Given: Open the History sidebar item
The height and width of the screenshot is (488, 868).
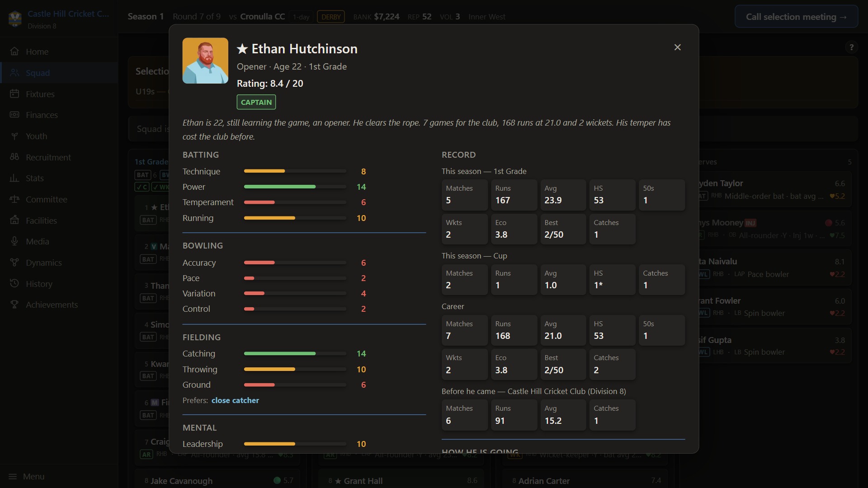Looking at the screenshot, I should coord(39,284).
